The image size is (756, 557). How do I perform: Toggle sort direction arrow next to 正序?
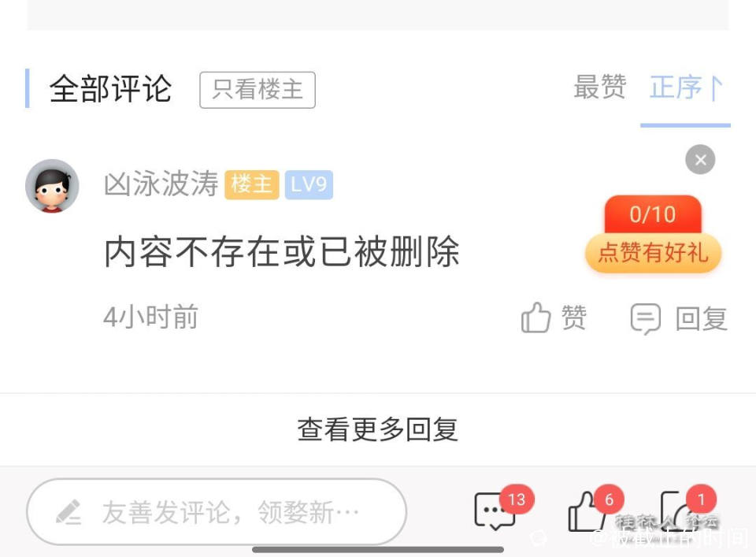[x=714, y=87]
